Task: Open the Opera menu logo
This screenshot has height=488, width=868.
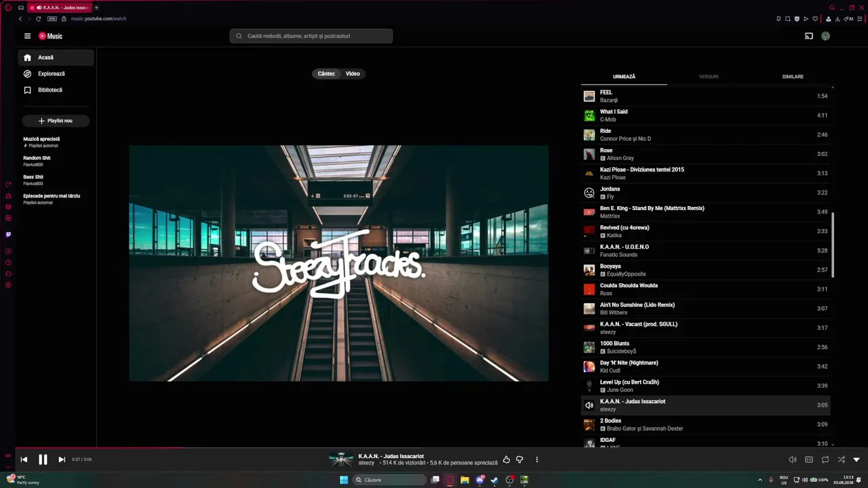Action: (8, 7)
